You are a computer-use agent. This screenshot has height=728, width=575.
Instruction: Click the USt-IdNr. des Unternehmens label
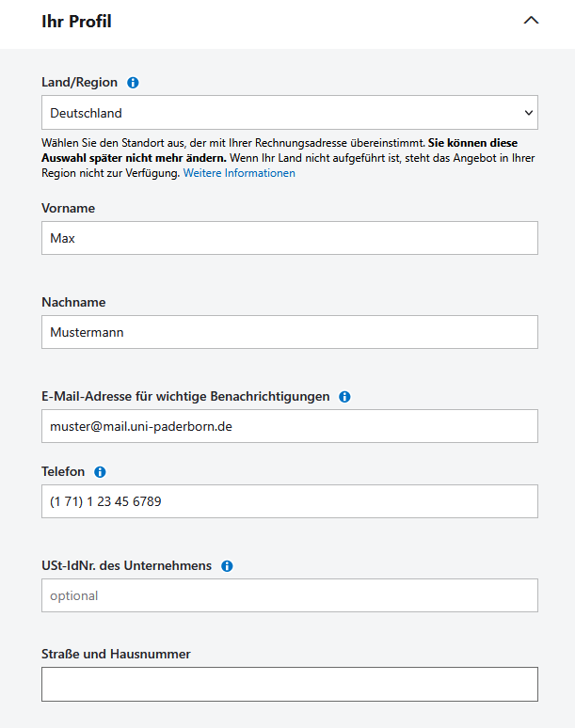[126, 565]
